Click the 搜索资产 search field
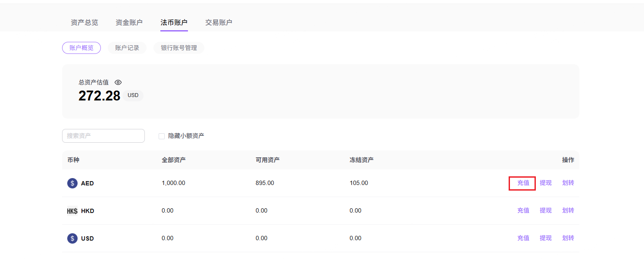The width and height of the screenshot is (644, 260). pyautogui.click(x=103, y=136)
